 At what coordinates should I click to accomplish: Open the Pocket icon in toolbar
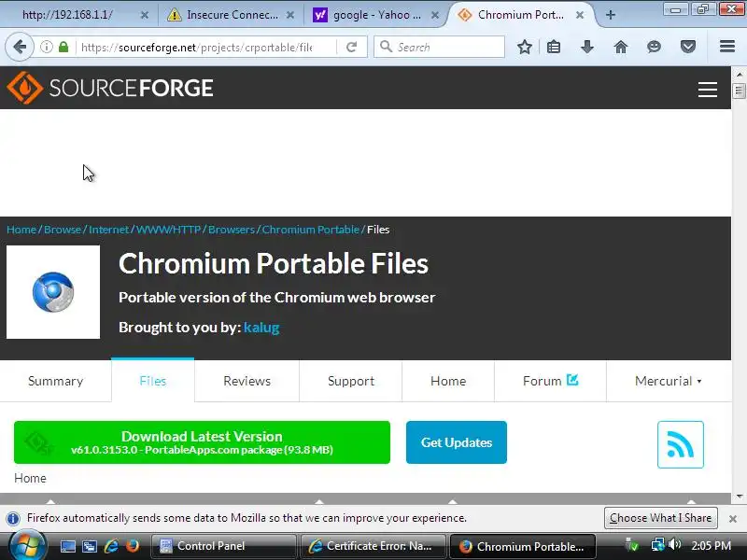pyautogui.click(x=688, y=47)
